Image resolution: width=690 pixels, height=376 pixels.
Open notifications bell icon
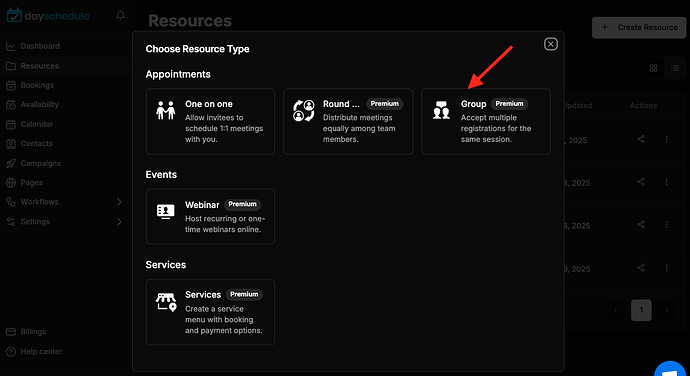(120, 16)
